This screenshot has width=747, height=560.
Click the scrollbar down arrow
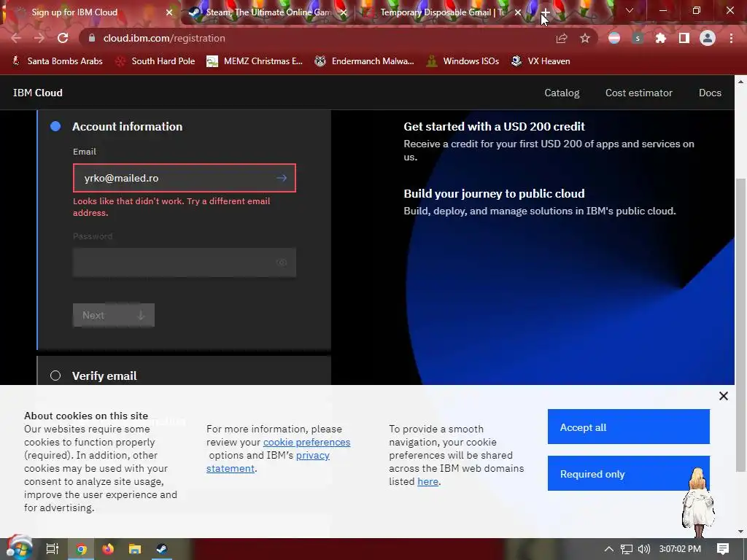point(741,532)
